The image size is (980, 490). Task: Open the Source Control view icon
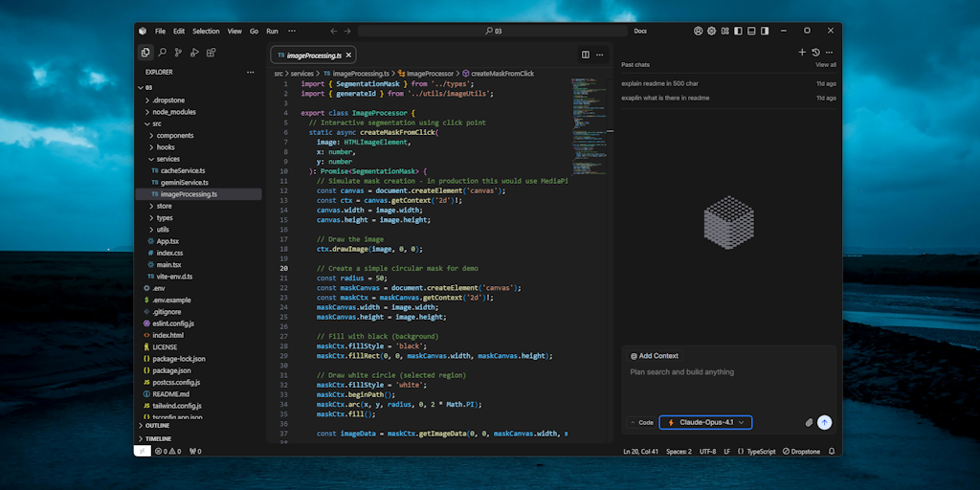[178, 54]
